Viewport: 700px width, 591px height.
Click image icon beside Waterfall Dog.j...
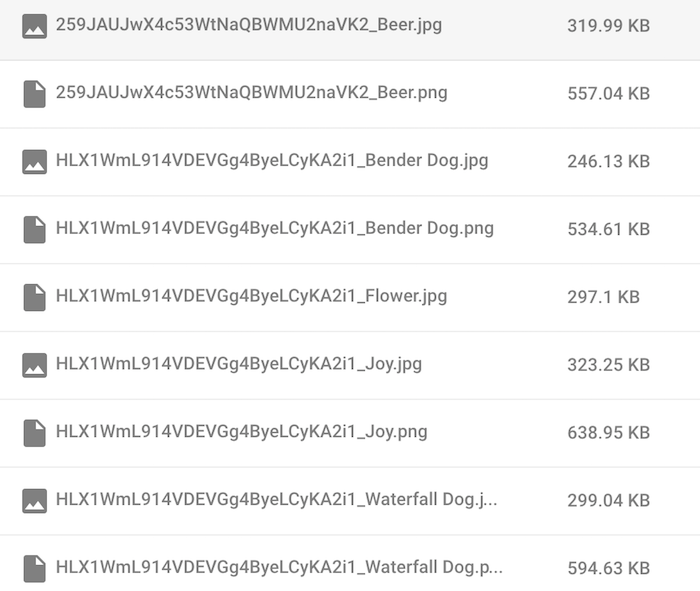tap(34, 501)
